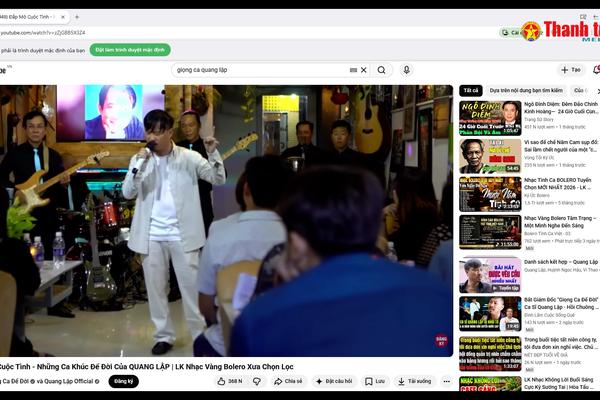Open LK Nhạc Không Lời Buổi Sáng title
This screenshot has width=600, height=400.
(x=559, y=383)
